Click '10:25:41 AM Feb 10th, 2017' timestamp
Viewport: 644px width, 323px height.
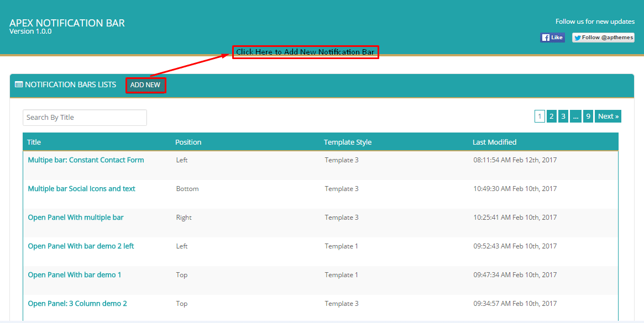click(515, 218)
